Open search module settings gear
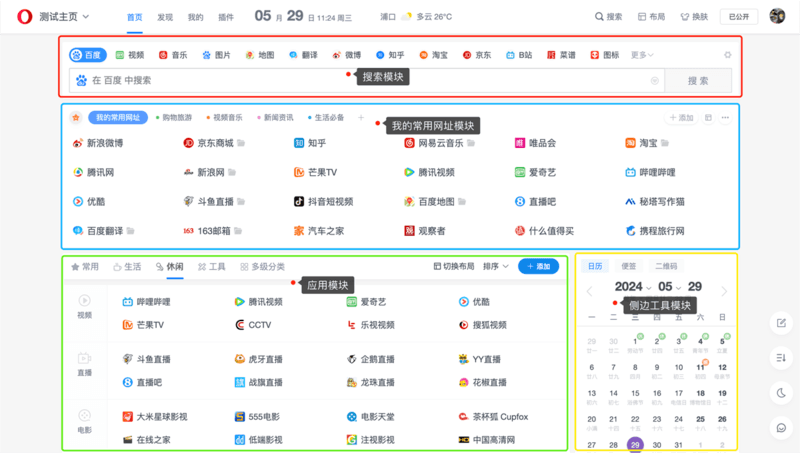800x453 pixels. point(728,55)
